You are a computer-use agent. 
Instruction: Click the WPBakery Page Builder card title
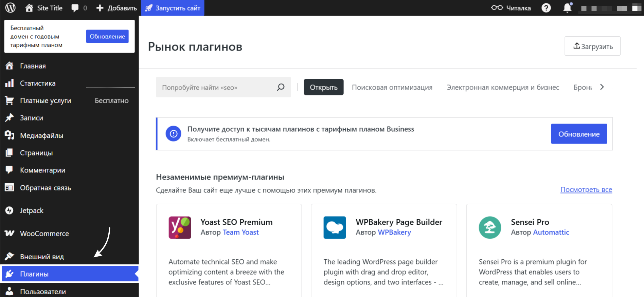(x=399, y=222)
